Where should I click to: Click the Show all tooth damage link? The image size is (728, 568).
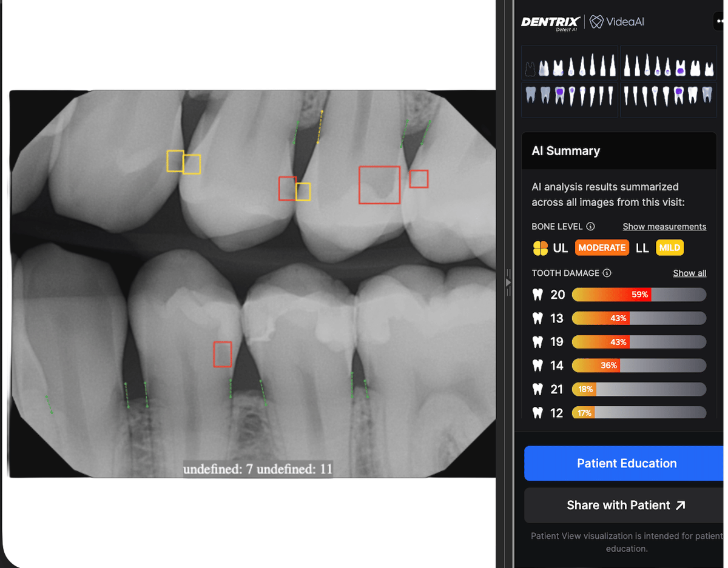coord(689,273)
